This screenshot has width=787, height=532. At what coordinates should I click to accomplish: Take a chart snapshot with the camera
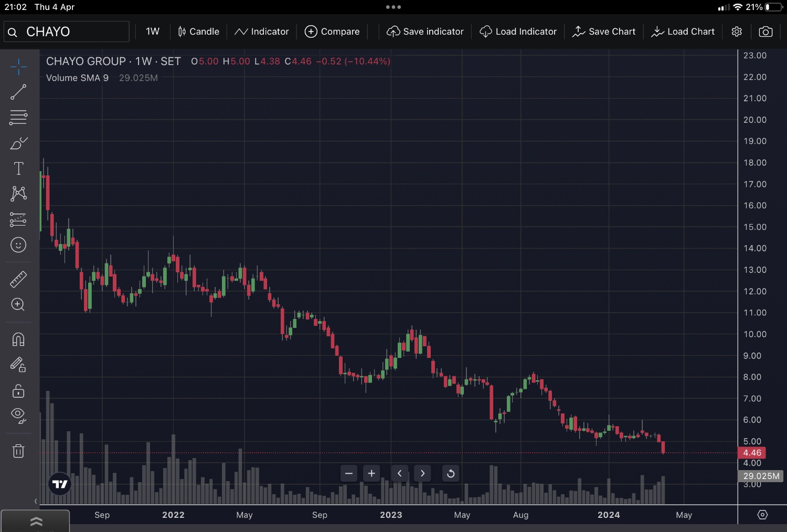(765, 31)
